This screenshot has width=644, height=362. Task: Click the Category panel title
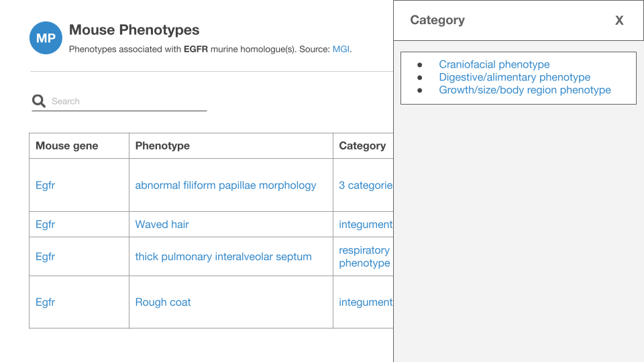(x=437, y=20)
